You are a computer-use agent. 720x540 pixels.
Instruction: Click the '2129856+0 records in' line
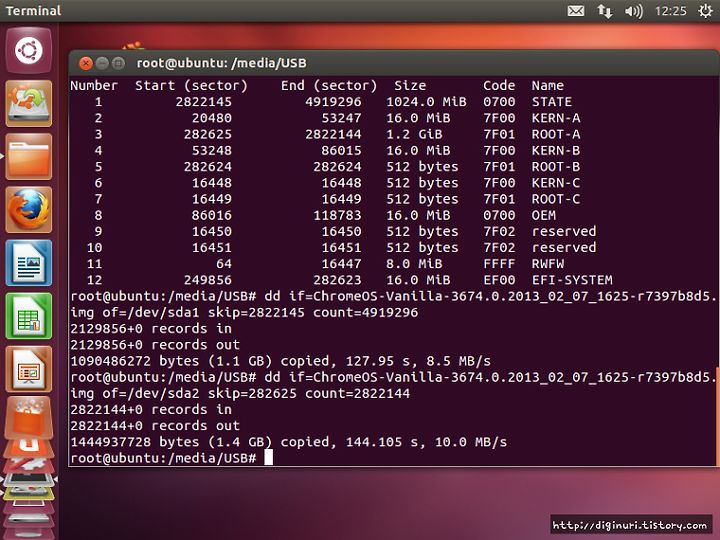pyautogui.click(x=151, y=328)
